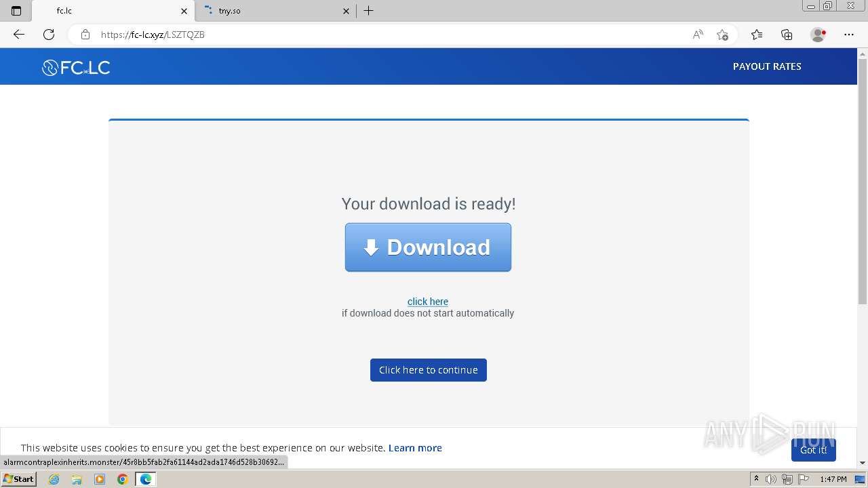This screenshot has width=868, height=488.
Task: Launch Chrome from taskbar
Action: (x=123, y=479)
